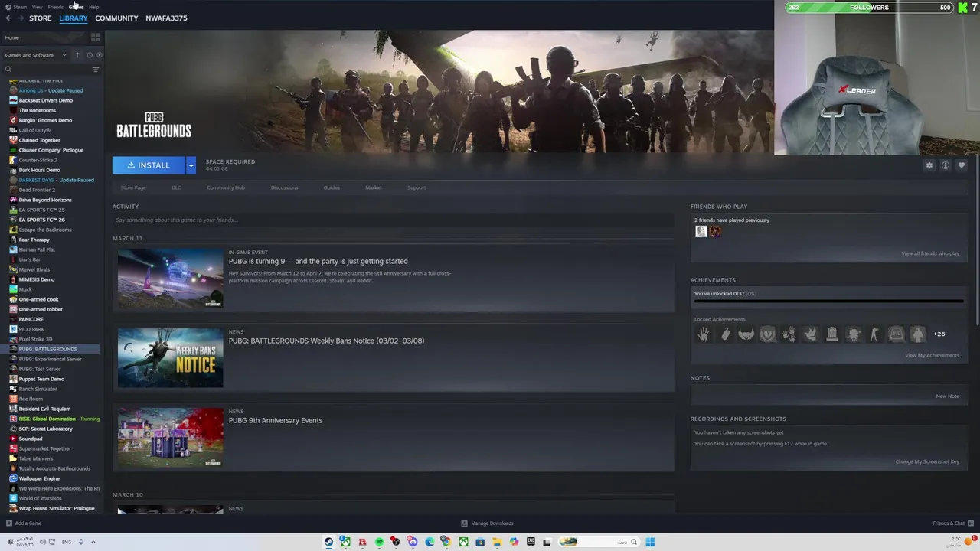Open Friends & Chat panel

point(953,523)
